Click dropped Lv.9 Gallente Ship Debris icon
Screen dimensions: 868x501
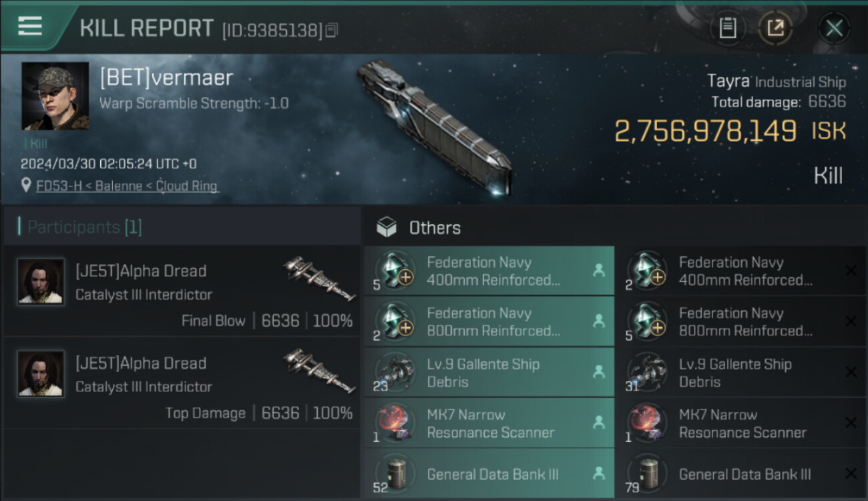[394, 372]
